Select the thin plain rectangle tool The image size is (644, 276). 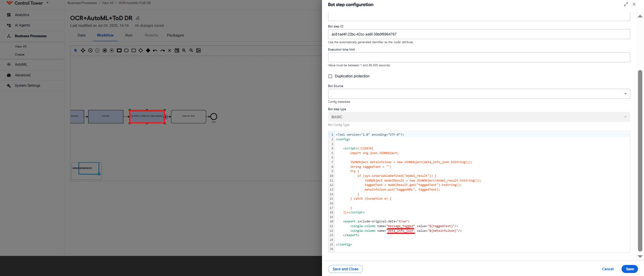(x=133, y=51)
